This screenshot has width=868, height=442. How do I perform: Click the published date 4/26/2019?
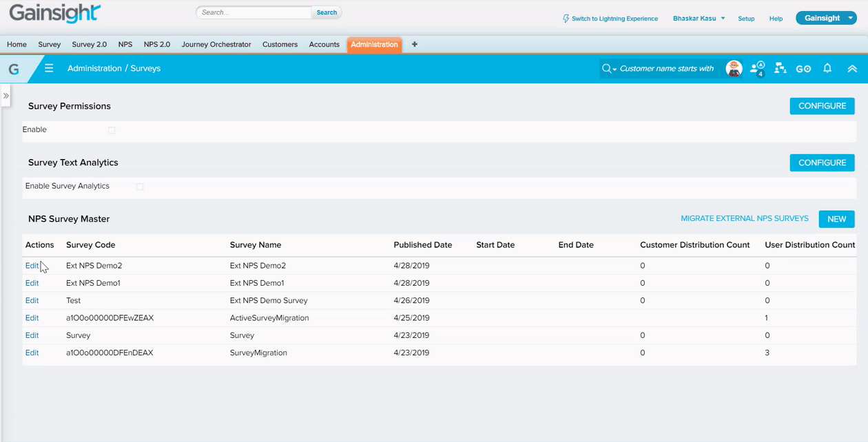[412, 300]
